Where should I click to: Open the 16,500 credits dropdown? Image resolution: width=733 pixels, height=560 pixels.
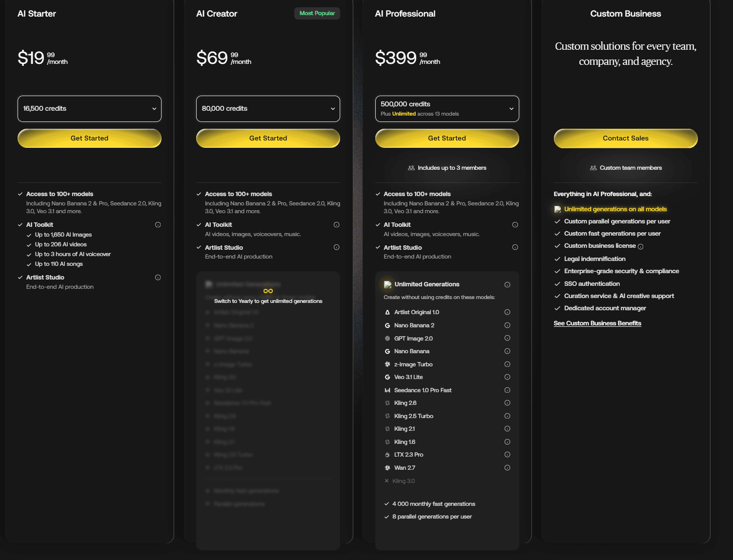tap(89, 109)
